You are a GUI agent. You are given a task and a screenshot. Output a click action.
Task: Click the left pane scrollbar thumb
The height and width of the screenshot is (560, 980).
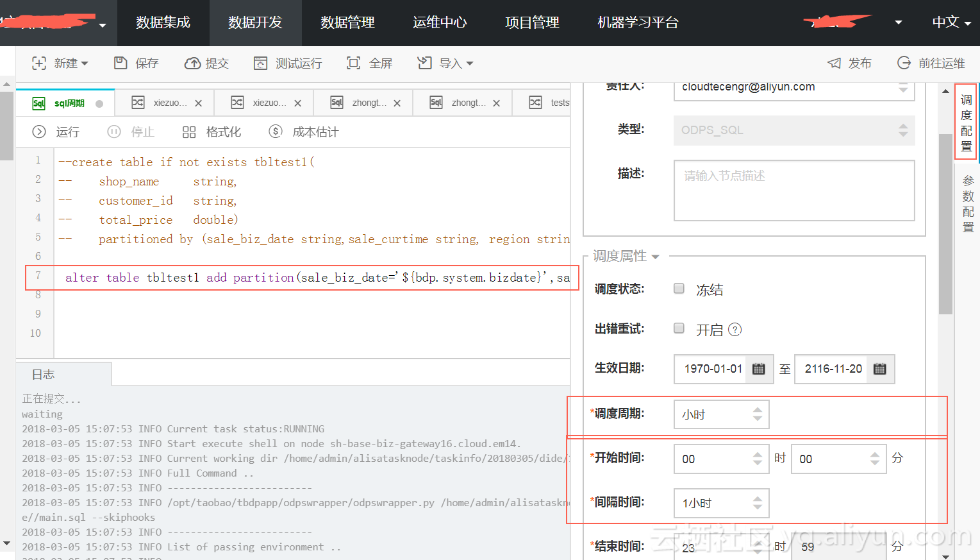pos(6,126)
